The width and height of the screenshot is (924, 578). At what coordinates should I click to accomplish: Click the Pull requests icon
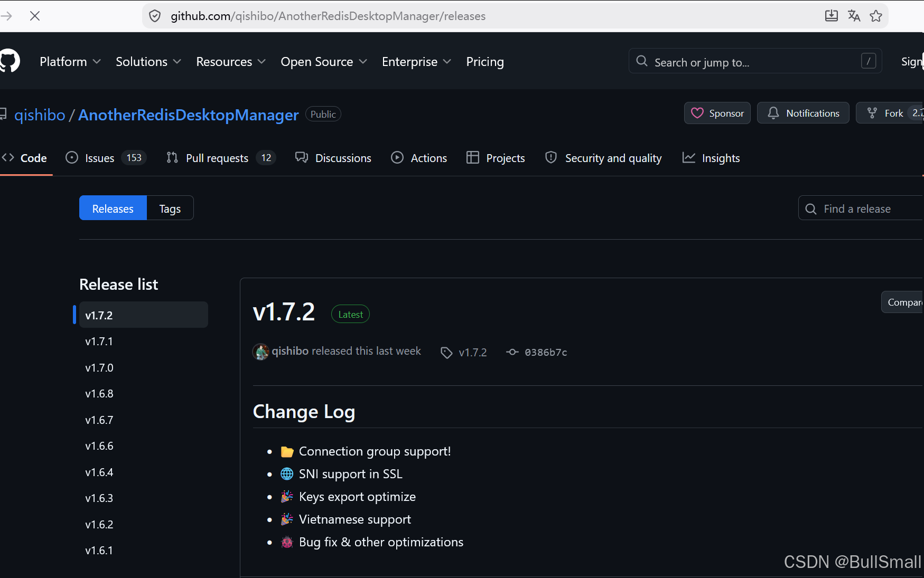click(x=172, y=158)
